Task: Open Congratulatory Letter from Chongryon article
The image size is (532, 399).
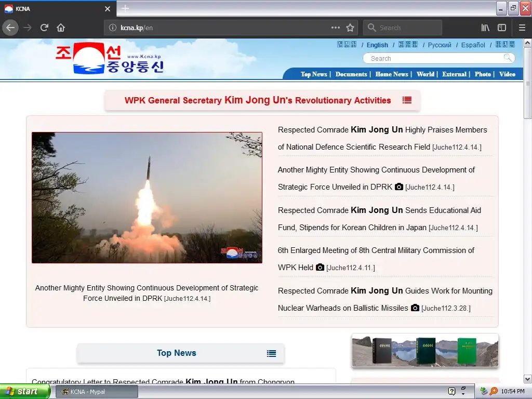Action: coord(163,382)
